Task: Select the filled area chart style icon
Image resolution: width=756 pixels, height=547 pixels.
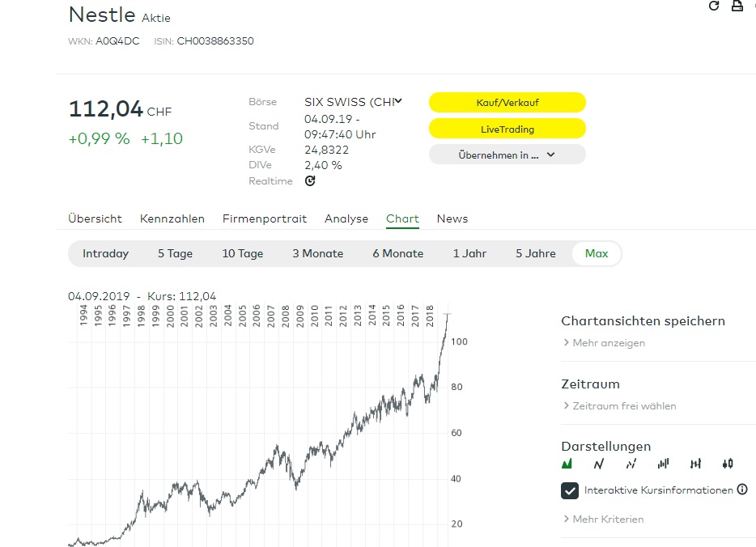Action: (567, 464)
